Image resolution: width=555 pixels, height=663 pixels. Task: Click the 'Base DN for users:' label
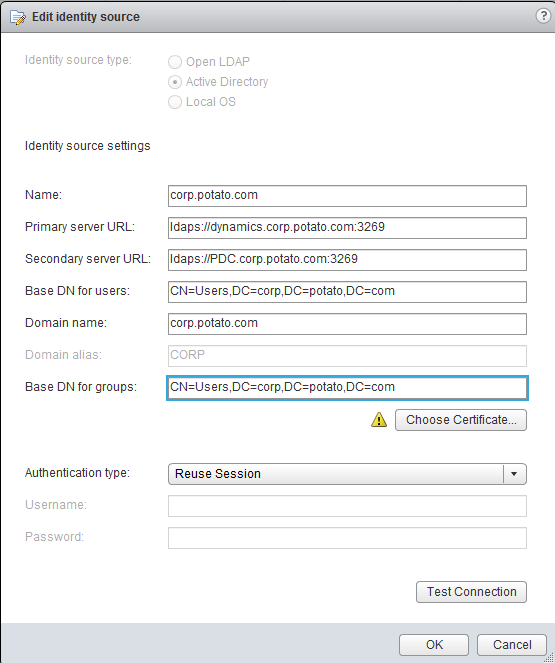(77, 291)
